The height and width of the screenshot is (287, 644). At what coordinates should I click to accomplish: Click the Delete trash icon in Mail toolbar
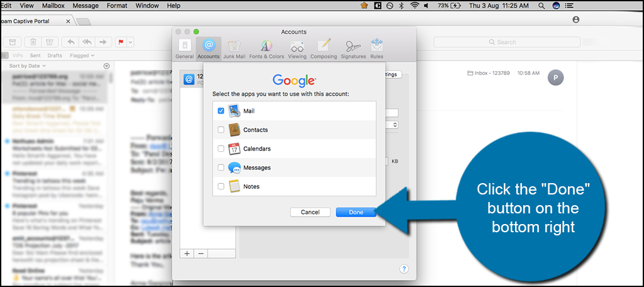pyautogui.click(x=33, y=42)
